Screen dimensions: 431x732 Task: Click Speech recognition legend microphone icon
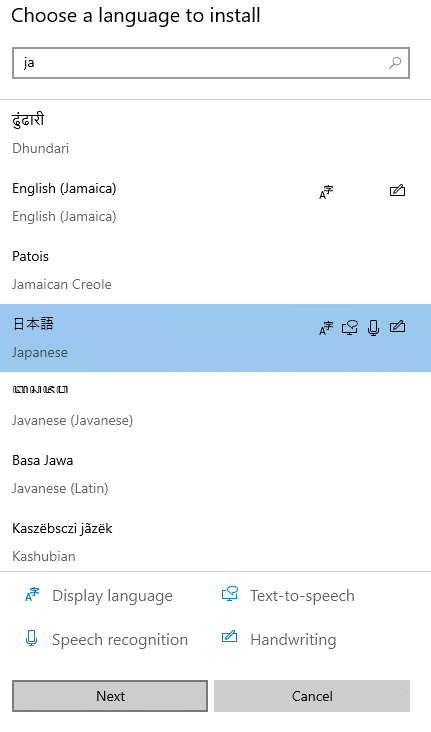tap(31, 638)
